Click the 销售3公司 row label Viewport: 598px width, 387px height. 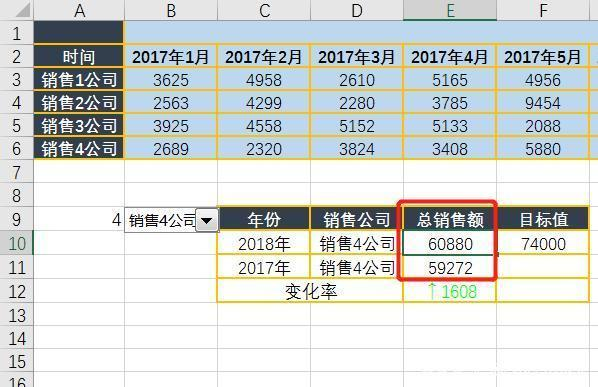point(79,125)
